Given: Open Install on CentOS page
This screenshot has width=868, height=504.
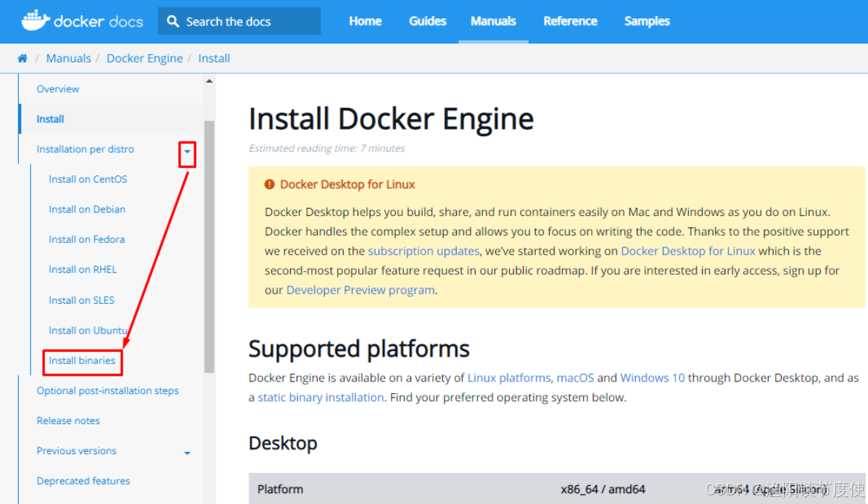Looking at the screenshot, I should tap(88, 179).
